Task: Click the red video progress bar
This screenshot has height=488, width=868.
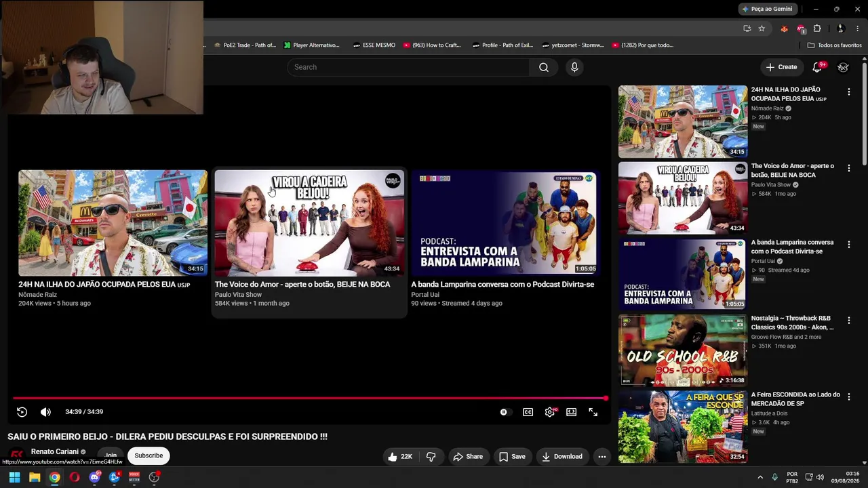Action: click(x=309, y=399)
